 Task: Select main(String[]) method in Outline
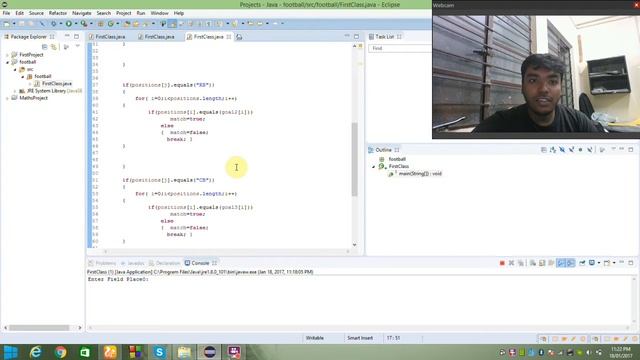(420, 174)
